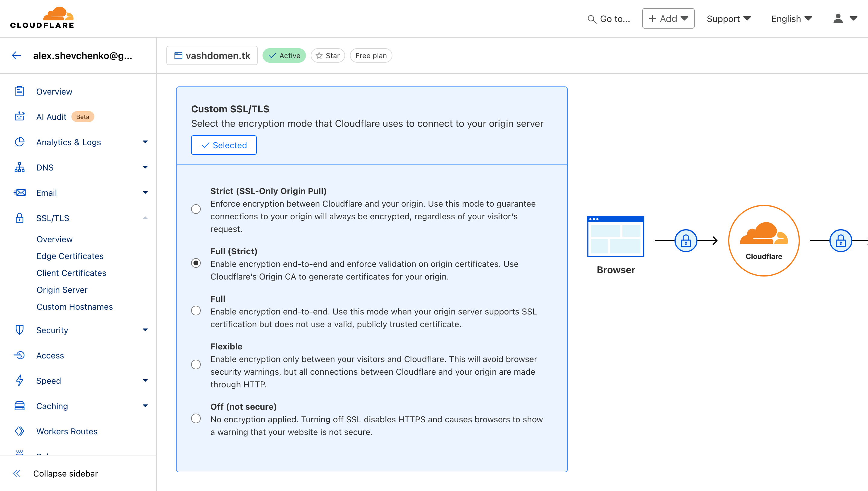868x491 pixels.
Task: Click the DNS network icon
Action: [20, 167]
